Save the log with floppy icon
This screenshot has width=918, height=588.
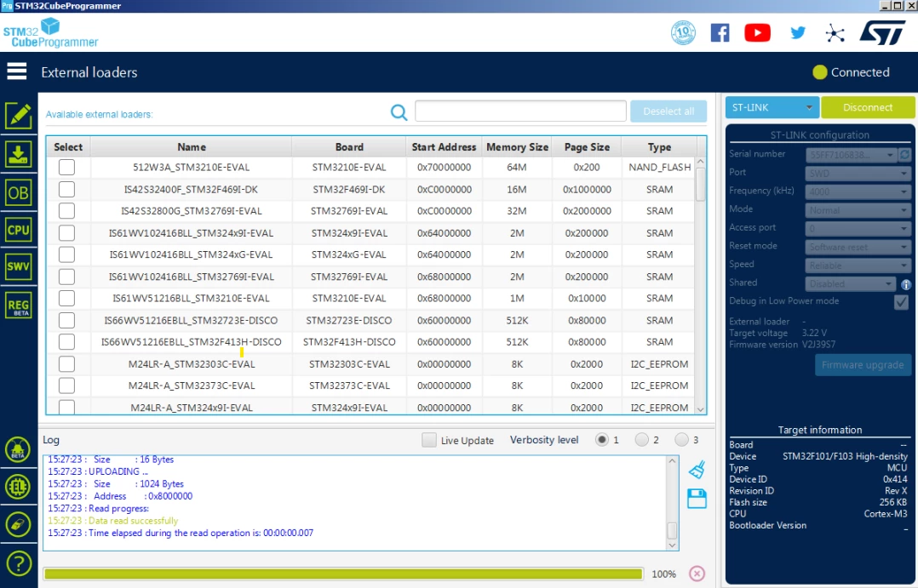[x=697, y=499]
